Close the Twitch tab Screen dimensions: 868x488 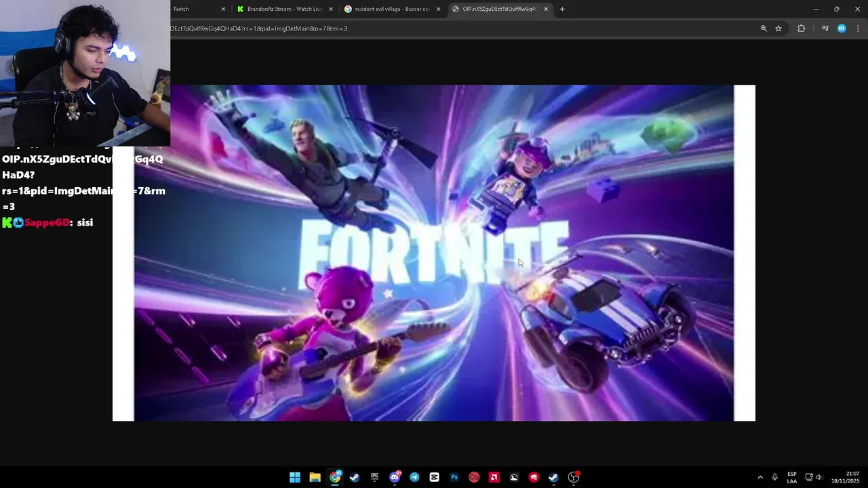coord(223,9)
